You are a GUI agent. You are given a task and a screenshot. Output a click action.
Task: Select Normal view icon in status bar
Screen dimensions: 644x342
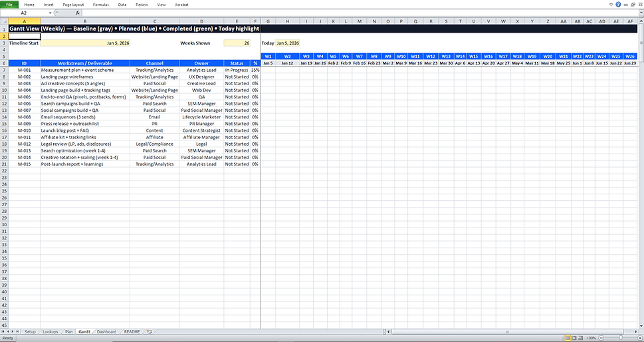[x=568, y=337]
